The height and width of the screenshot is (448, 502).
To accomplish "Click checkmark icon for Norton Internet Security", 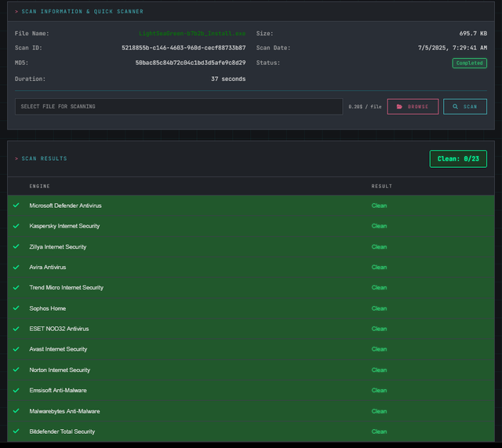I will (x=16, y=370).
